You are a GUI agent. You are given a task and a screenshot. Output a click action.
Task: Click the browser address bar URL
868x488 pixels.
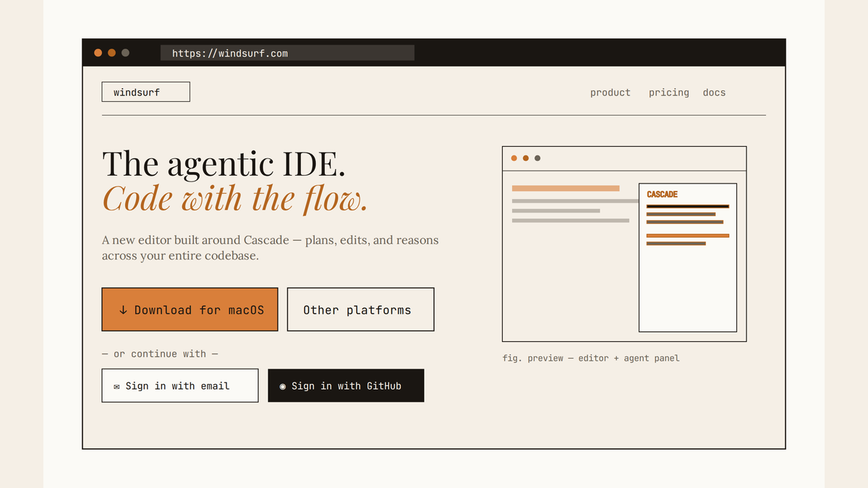pyautogui.click(x=287, y=53)
